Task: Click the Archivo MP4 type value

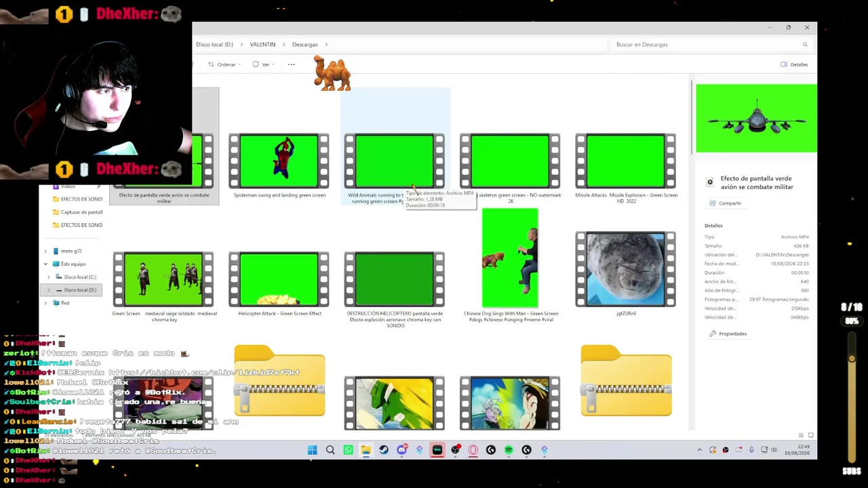Action: pos(795,237)
